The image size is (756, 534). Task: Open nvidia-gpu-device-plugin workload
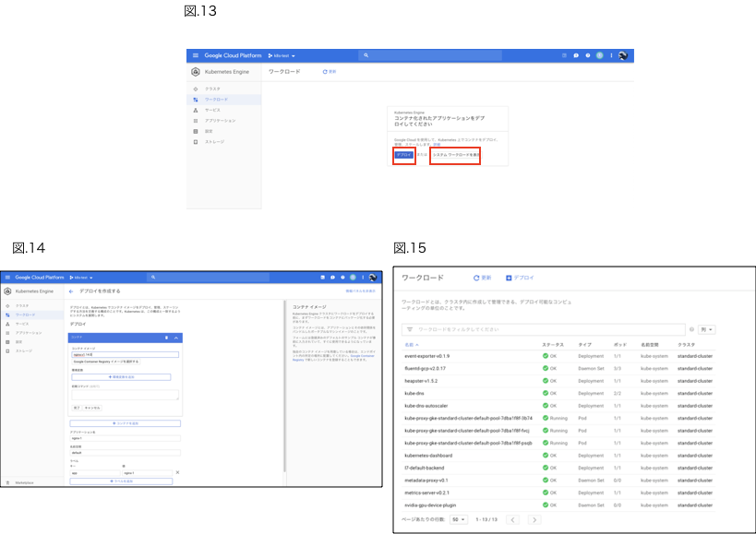[430, 505]
